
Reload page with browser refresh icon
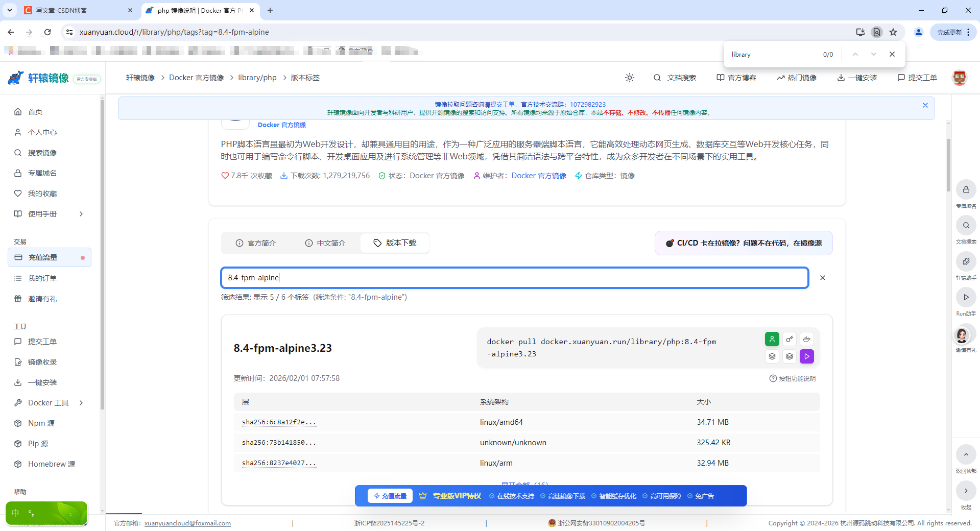pos(47,32)
